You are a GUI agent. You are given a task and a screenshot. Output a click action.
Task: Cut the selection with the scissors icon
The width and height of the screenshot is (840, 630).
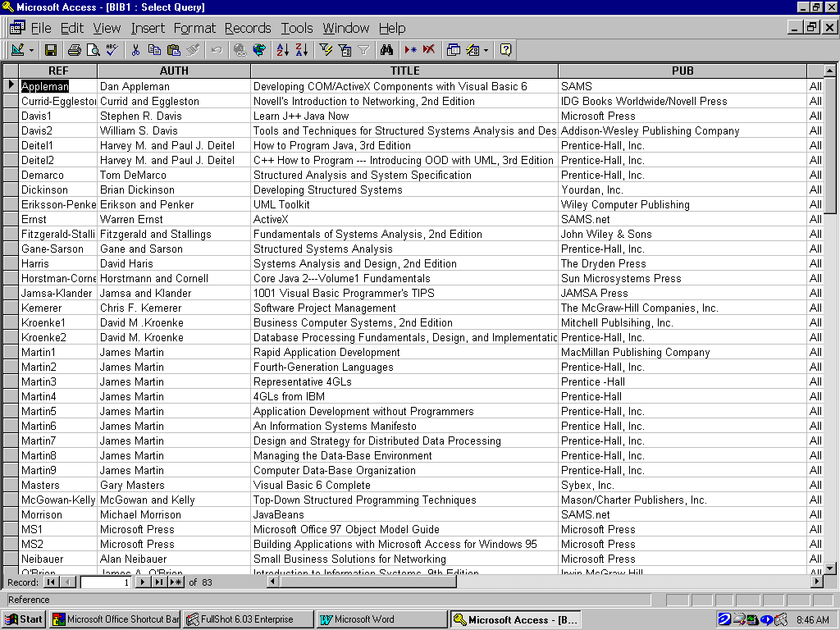[x=135, y=50]
